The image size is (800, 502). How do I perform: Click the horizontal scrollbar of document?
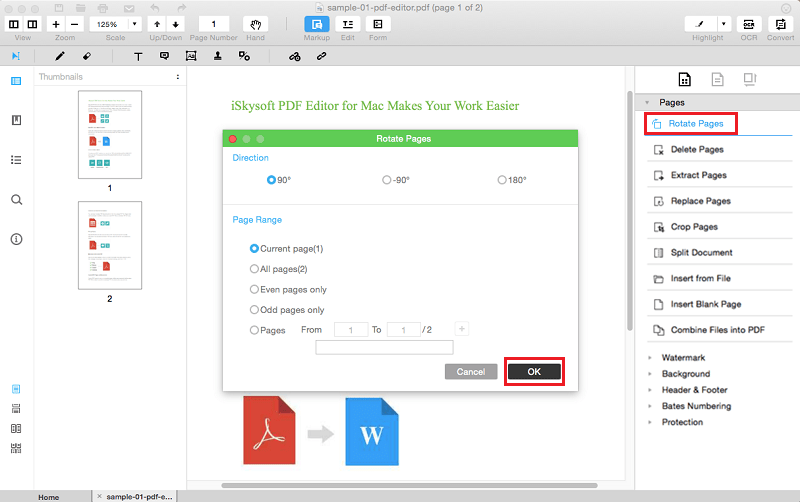[409, 485]
